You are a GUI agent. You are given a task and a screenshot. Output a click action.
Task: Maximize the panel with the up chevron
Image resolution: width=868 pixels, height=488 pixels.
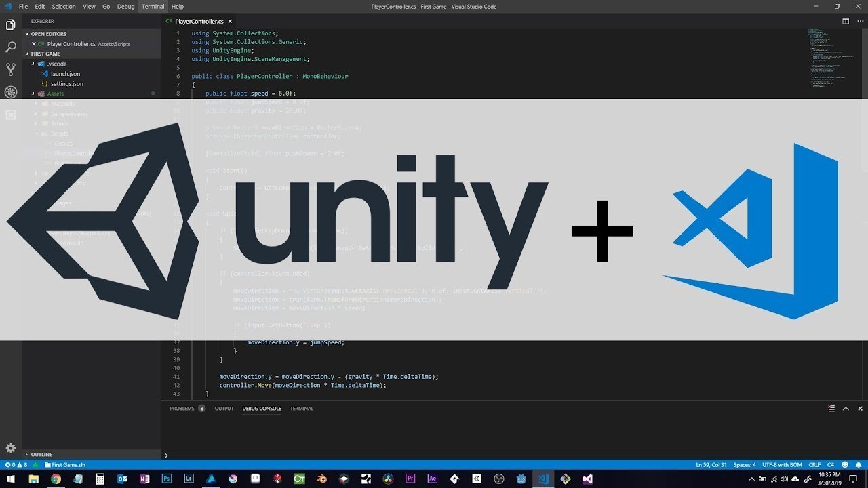point(846,409)
